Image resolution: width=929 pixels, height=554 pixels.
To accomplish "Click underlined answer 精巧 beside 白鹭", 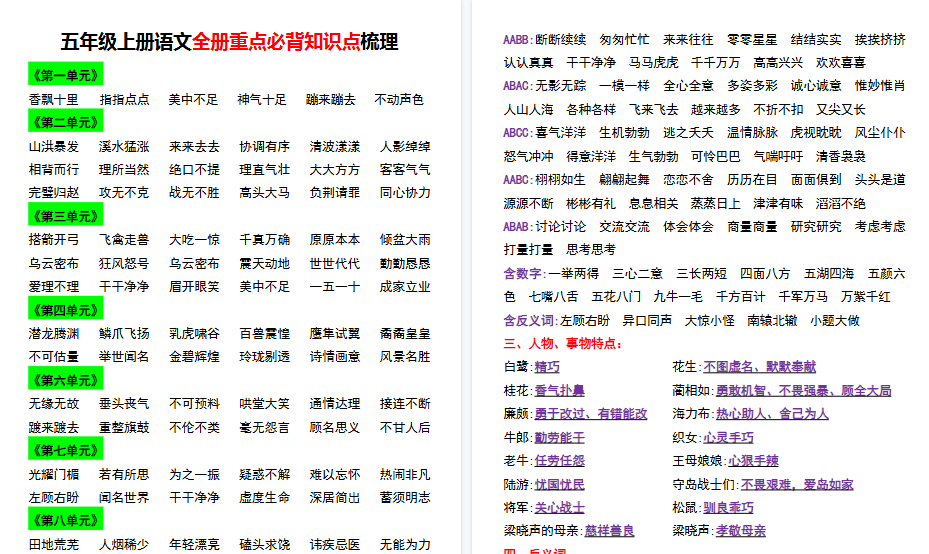I will point(547,367).
